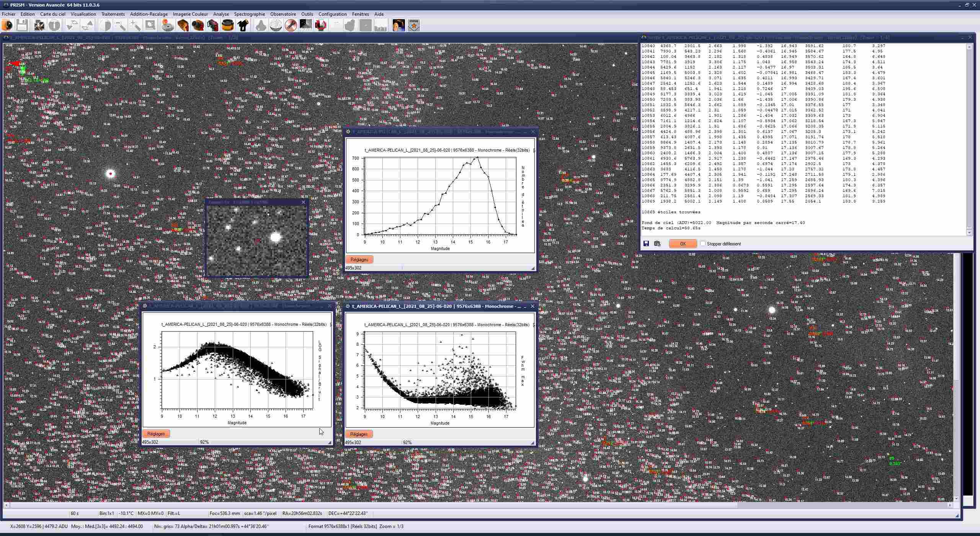Viewport: 980px width, 536px height.
Task: Click the magnifier with crosshair zoom icon
Action: point(135,25)
